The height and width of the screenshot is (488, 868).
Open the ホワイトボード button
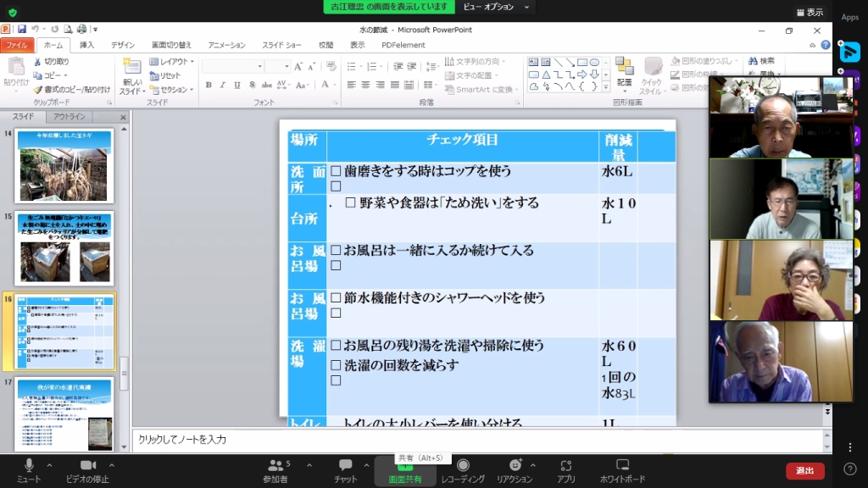pos(622,471)
